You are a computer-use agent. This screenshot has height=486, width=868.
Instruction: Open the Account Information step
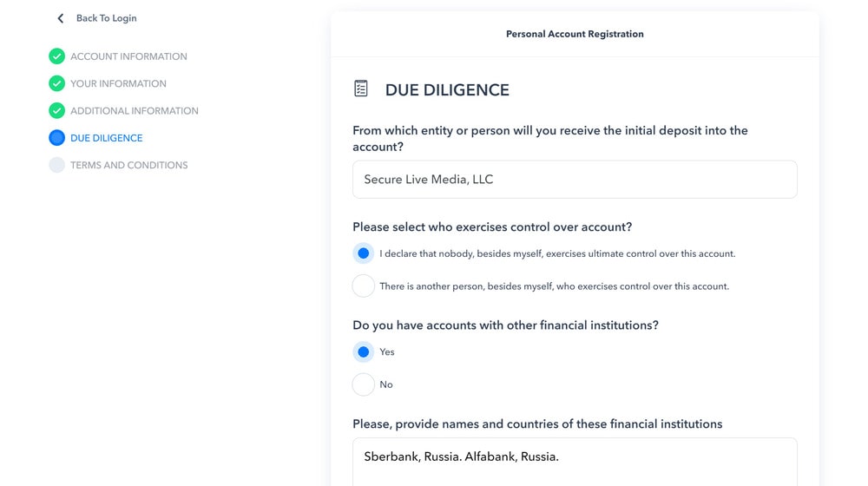pyautogui.click(x=128, y=56)
